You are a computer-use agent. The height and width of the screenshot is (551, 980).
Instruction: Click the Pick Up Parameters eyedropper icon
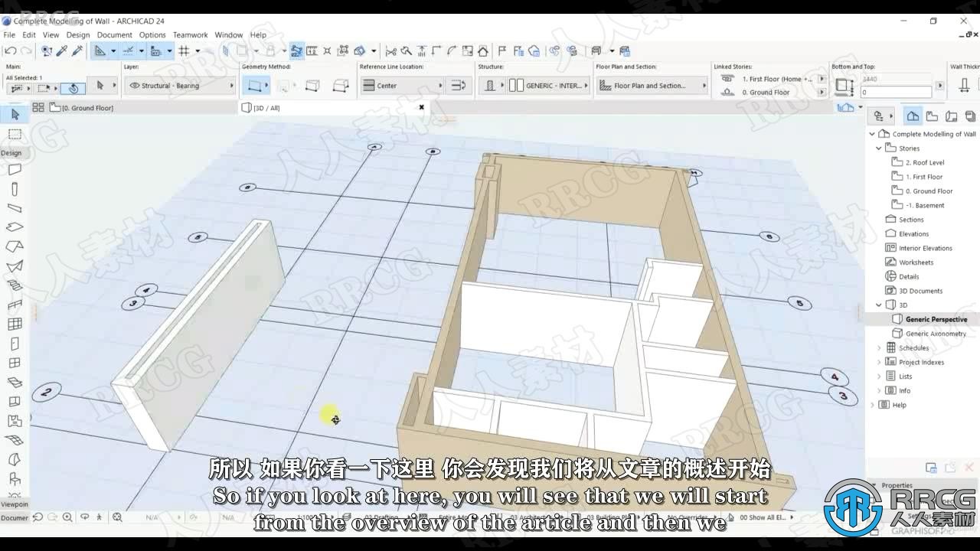coord(61,51)
